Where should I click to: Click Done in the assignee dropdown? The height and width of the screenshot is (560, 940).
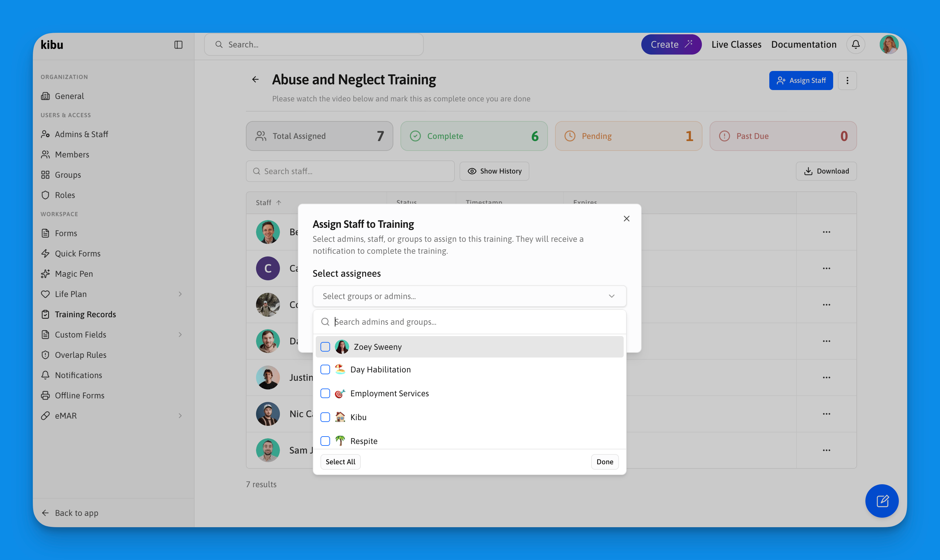(x=605, y=462)
